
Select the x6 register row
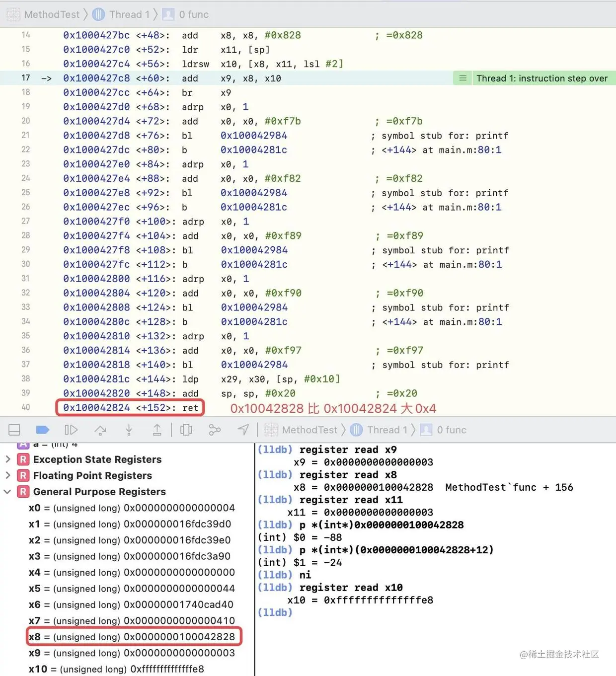(x=131, y=604)
